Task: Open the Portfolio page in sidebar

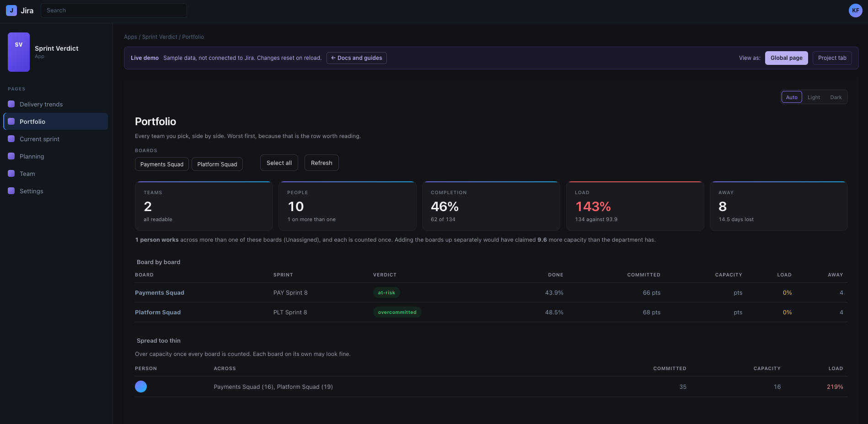Action: 56,122
